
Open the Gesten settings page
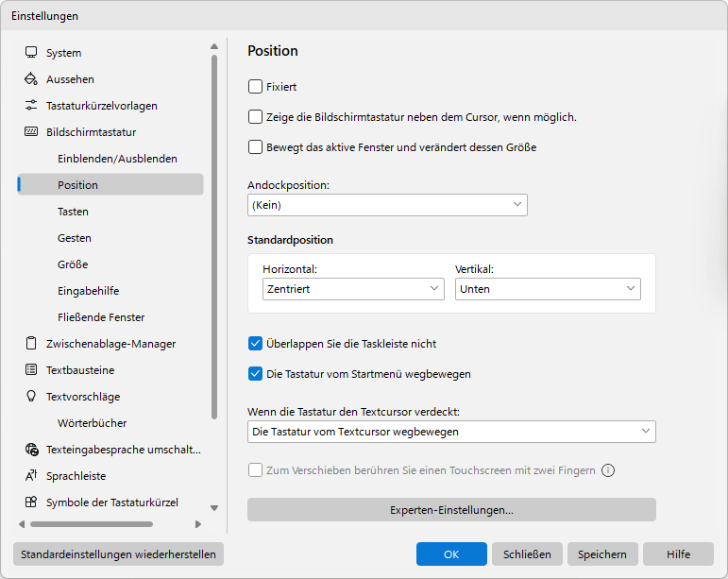point(110,238)
